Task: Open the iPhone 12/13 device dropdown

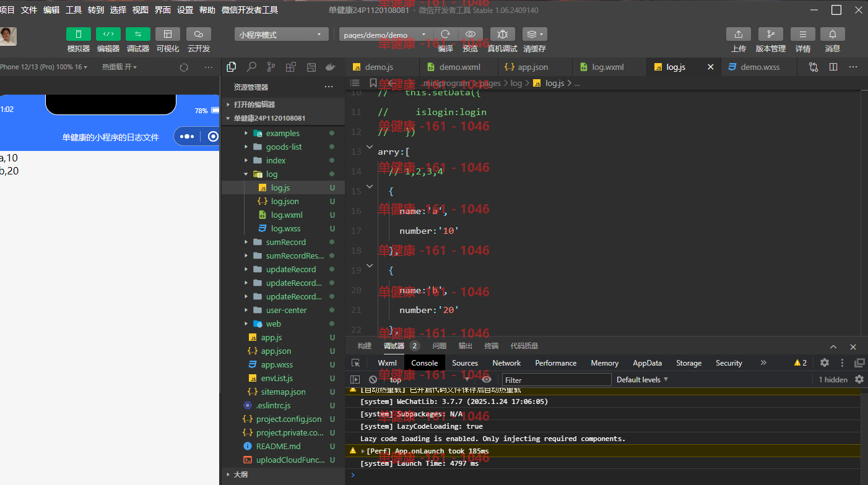Action: pos(45,67)
